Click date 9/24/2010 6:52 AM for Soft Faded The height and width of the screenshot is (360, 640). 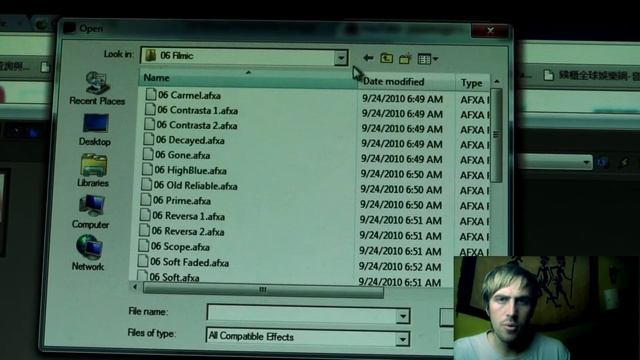pyautogui.click(x=400, y=267)
